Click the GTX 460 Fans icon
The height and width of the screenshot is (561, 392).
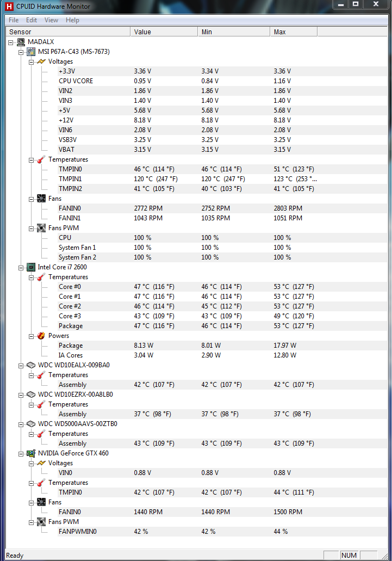(41, 502)
